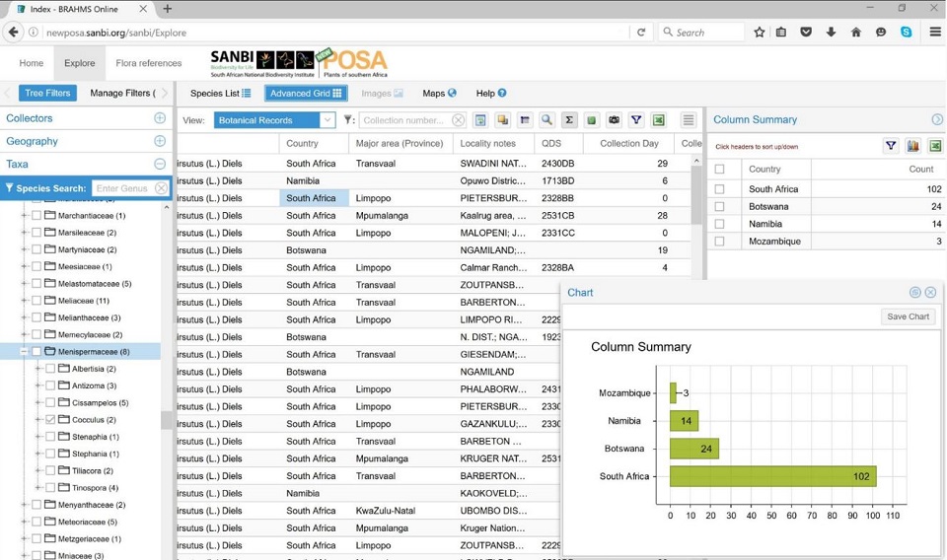
Task: Open the browser hamburger menu
Action: click(x=935, y=33)
